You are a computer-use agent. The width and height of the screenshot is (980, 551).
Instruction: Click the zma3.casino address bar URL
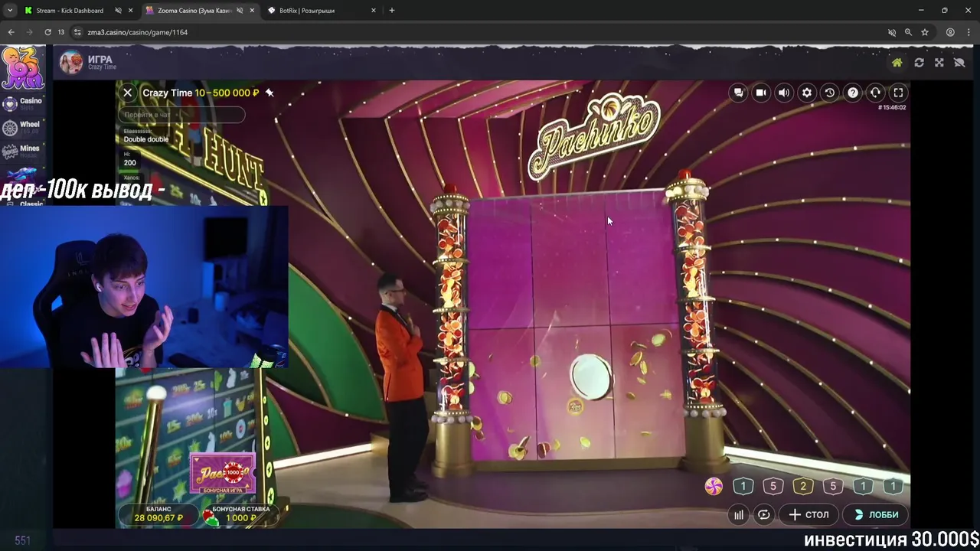pos(138,32)
